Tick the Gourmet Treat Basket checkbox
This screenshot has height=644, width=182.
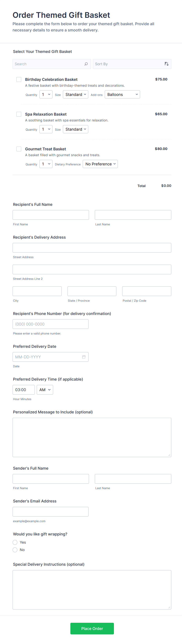click(x=19, y=149)
